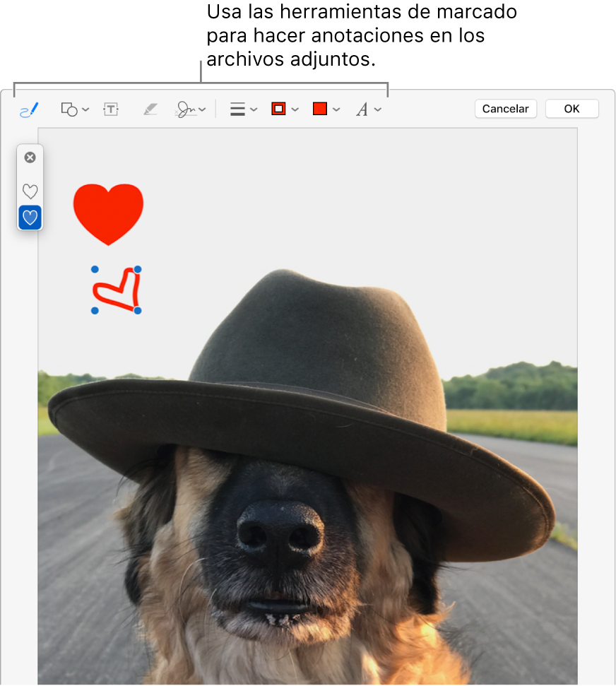Click the solid red fill color swatch

[320, 109]
